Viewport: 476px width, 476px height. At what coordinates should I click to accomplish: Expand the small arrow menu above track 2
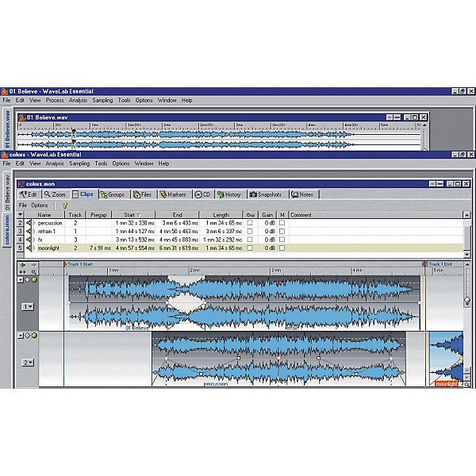click(21, 336)
